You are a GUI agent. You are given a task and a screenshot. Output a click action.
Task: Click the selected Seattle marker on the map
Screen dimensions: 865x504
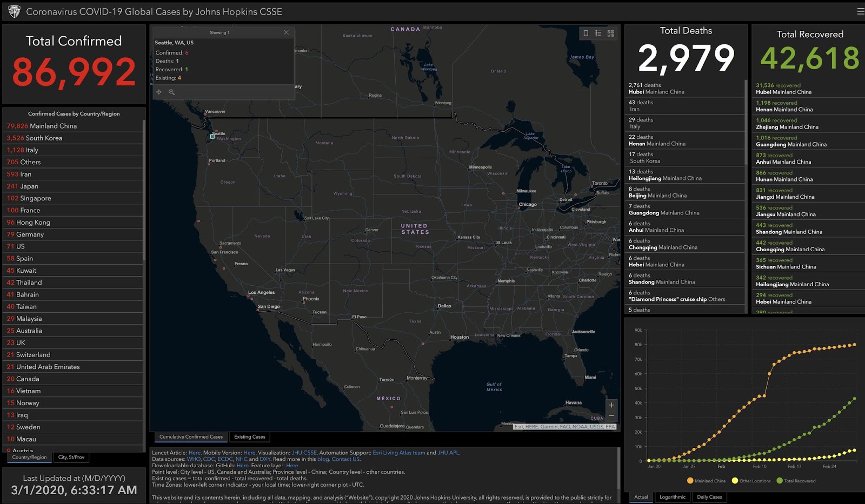pyautogui.click(x=212, y=136)
